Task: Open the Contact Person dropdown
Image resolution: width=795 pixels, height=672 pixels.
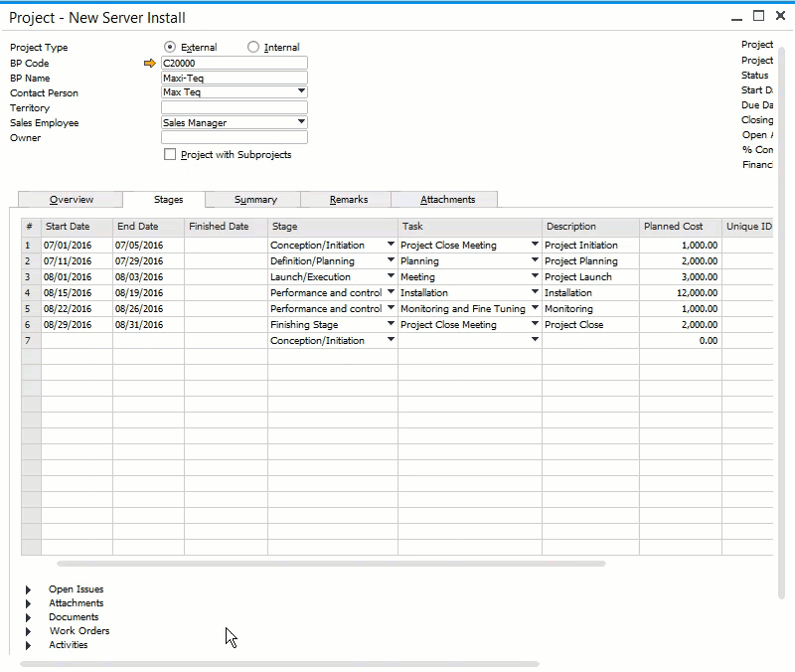Action: pos(299,92)
